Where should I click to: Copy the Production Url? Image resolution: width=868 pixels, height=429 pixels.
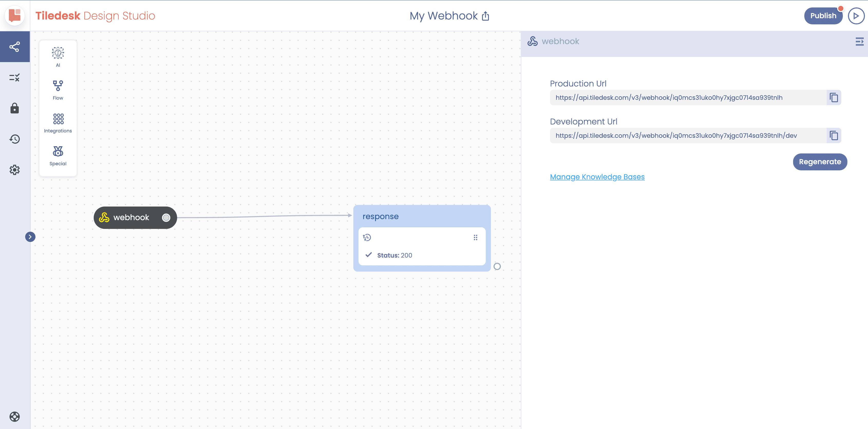[x=834, y=98]
